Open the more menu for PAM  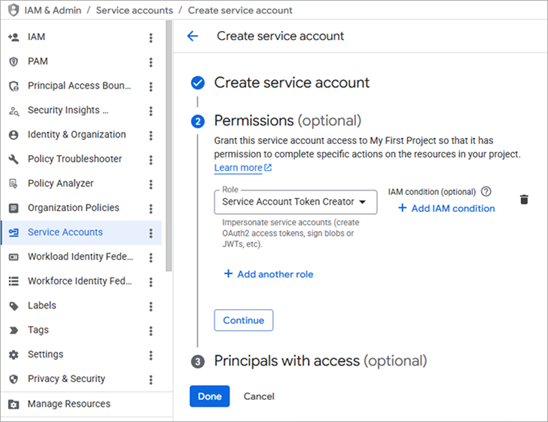coord(151,62)
